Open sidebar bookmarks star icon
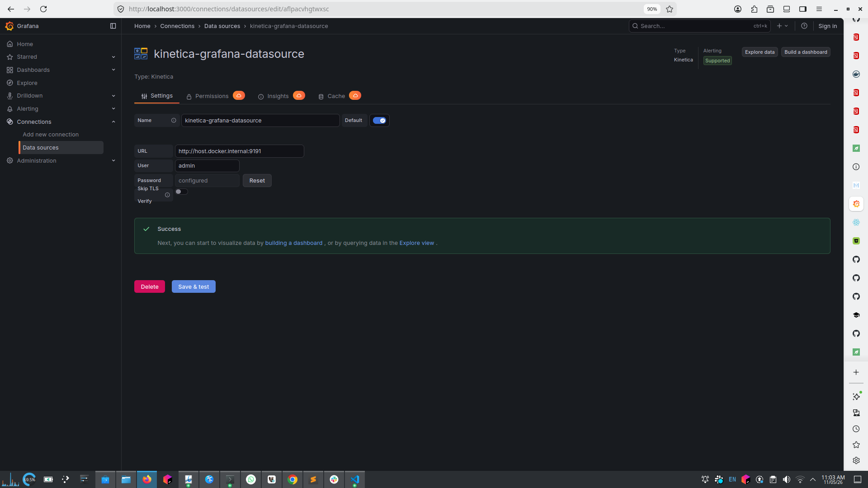This screenshot has width=868, height=488. [856, 445]
